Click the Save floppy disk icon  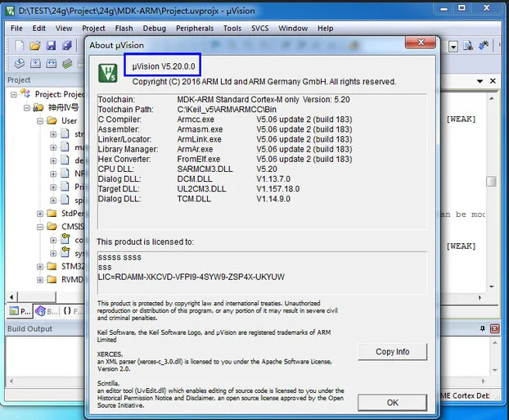tap(51, 46)
